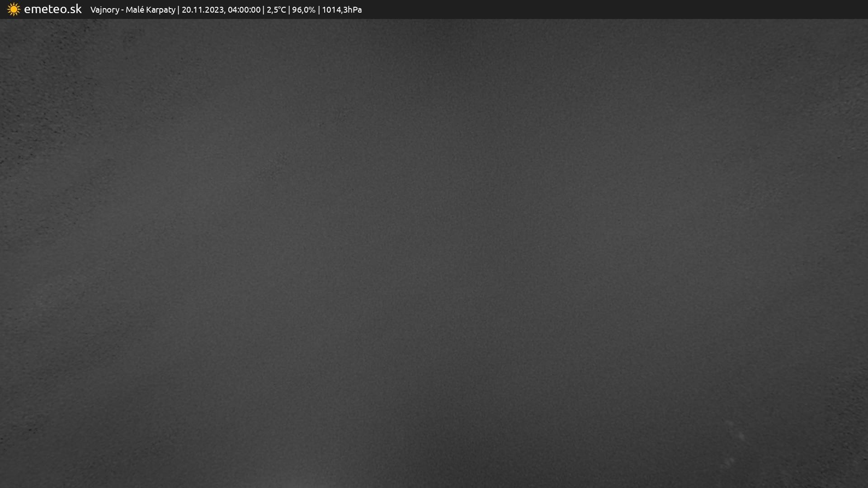Click the 96,0% humidity value

(303, 10)
